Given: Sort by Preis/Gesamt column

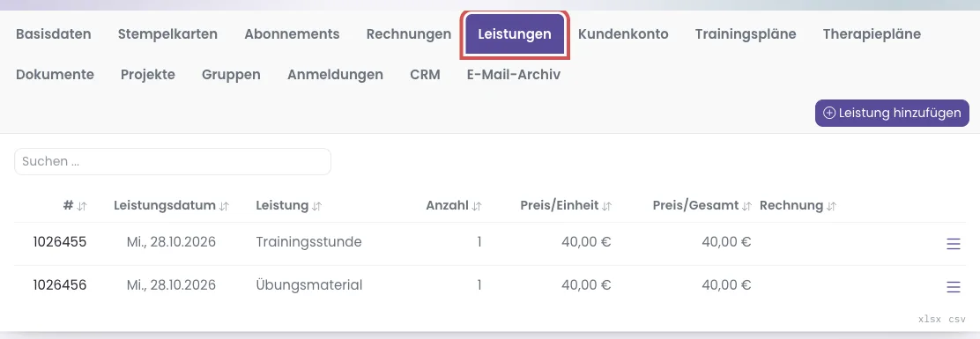Looking at the screenshot, I should (x=702, y=205).
